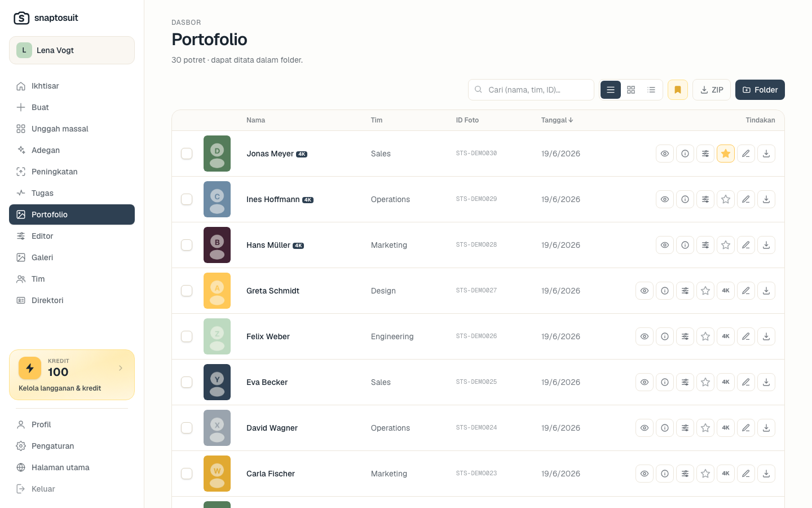Screen dimensions: 812x508
Task: Check the Eva Becker row
Action: click(x=187, y=382)
